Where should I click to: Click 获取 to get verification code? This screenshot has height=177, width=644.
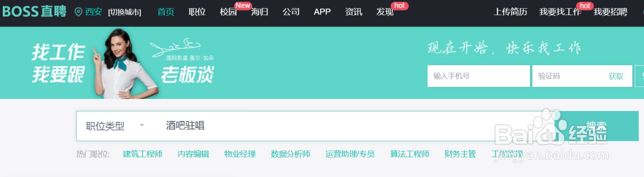(616, 76)
